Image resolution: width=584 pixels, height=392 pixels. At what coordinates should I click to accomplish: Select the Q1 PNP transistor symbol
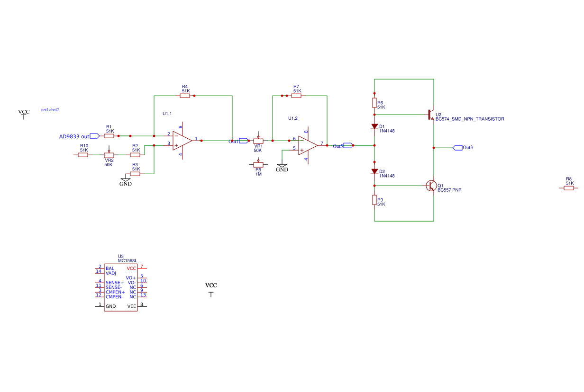(x=430, y=186)
